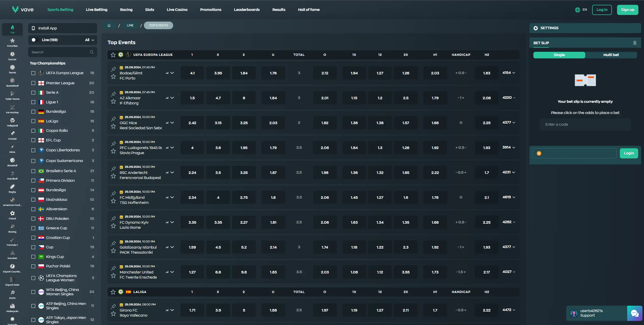Open the Settings panel header
This screenshot has height=325, width=644.
pyautogui.click(x=585, y=28)
